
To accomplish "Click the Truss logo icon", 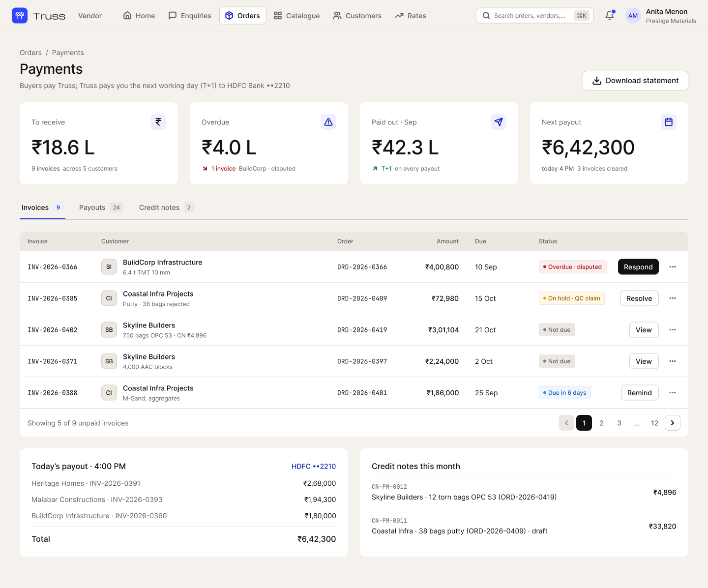I will 20,16.
